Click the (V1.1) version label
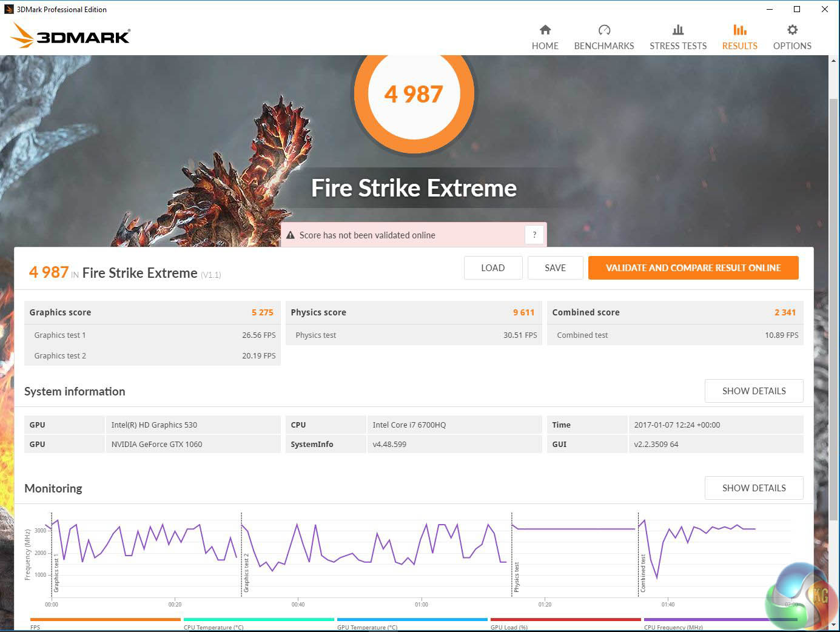Screen dimensions: 840x632 [211, 275]
